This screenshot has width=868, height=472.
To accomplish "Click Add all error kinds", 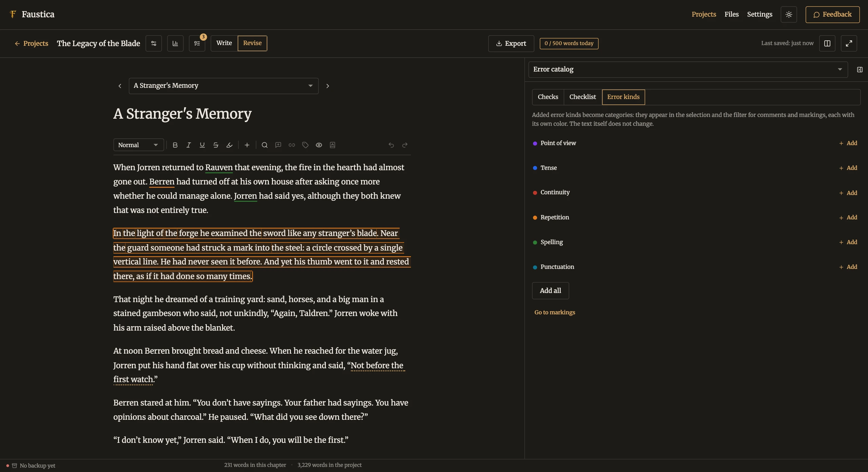I will click(x=550, y=291).
